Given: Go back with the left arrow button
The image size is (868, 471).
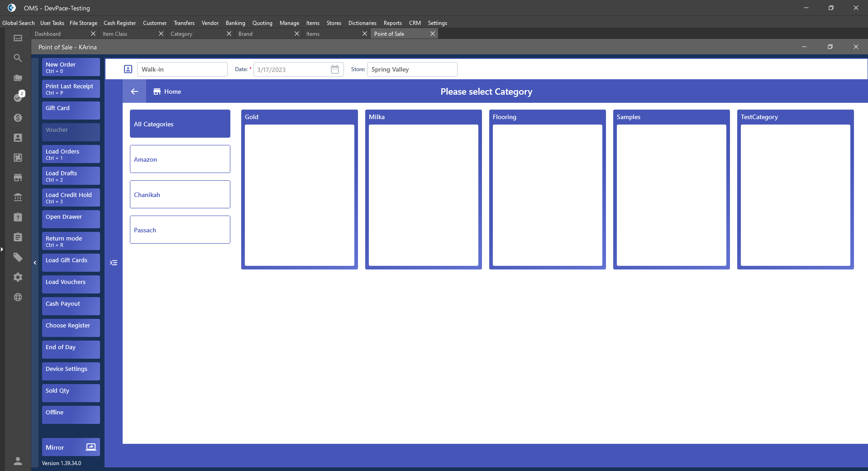Looking at the screenshot, I should pos(134,91).
